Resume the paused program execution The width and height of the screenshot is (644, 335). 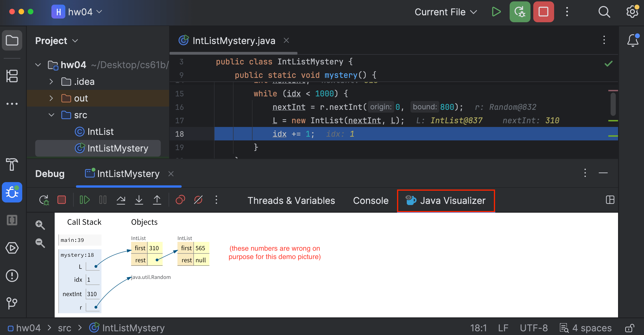[84, 200]
